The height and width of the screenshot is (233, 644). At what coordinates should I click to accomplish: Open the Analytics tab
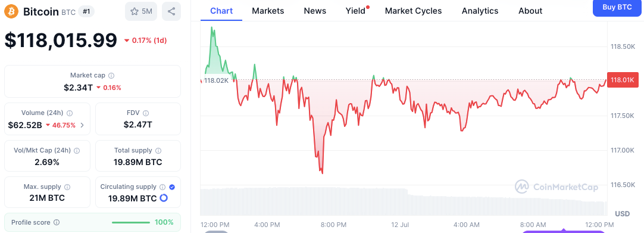[480, 11]
